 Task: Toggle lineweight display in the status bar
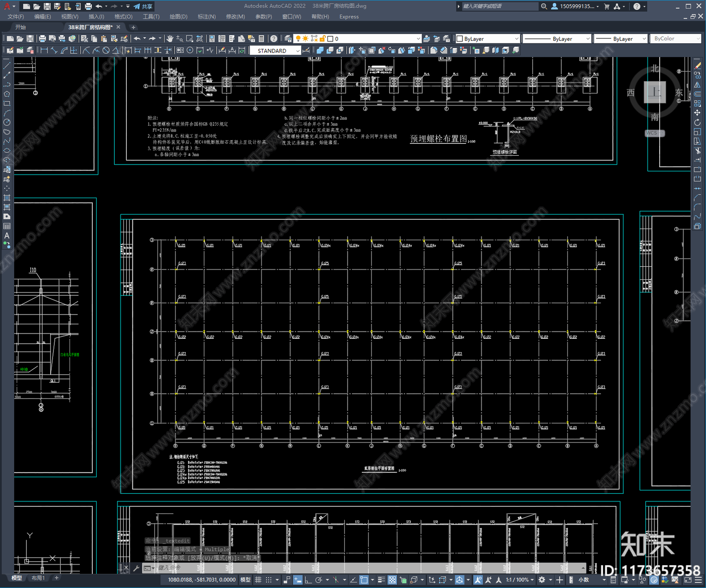[382, 580]
